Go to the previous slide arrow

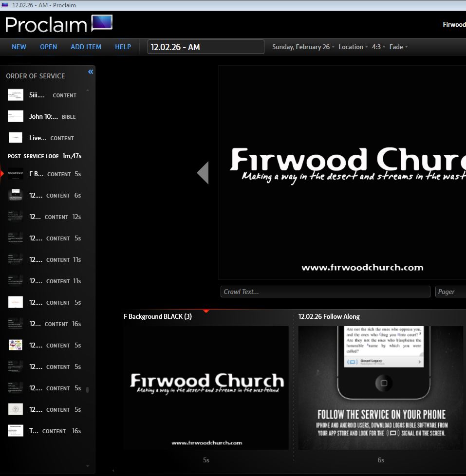click(203, 173)
